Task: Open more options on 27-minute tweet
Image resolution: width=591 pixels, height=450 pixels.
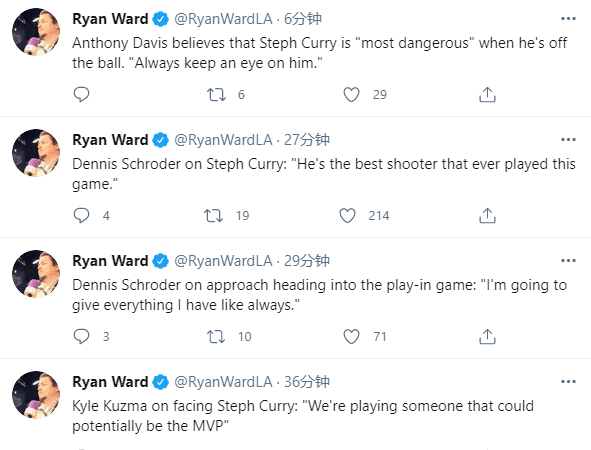Action: [x=568, y=139]
